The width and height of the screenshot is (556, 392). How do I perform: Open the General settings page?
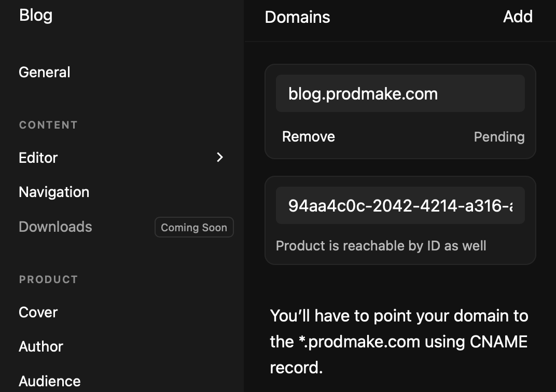tap(45, 72)
